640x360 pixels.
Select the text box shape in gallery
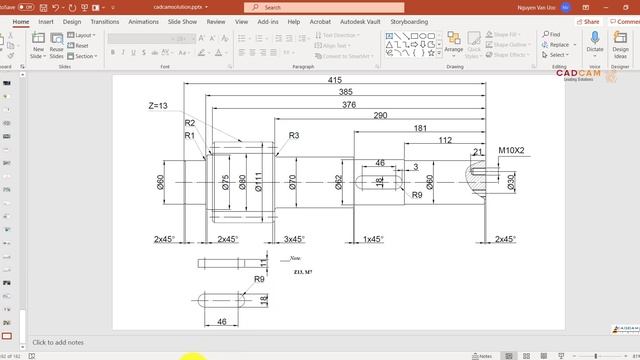(x=389, y=36)
